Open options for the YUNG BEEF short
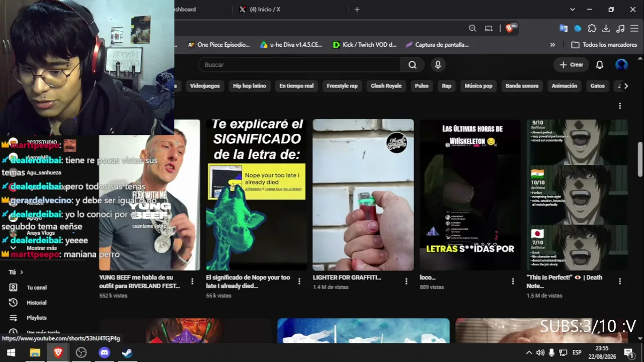Viewport: 644px width, 362px height. point(192,282)
